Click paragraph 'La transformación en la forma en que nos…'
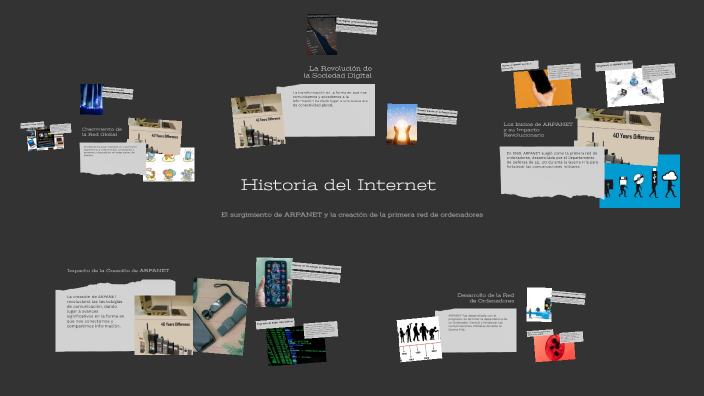This screenshot has height=396, width=704. pyautogui.click(x=330, y=98)
